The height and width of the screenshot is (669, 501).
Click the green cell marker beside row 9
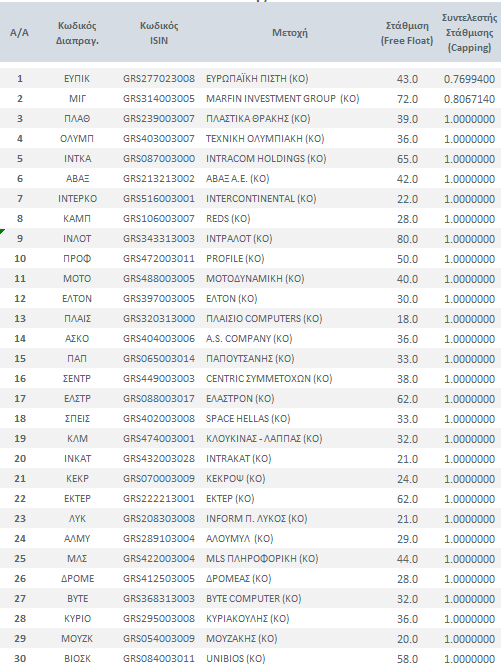(2, 231)
